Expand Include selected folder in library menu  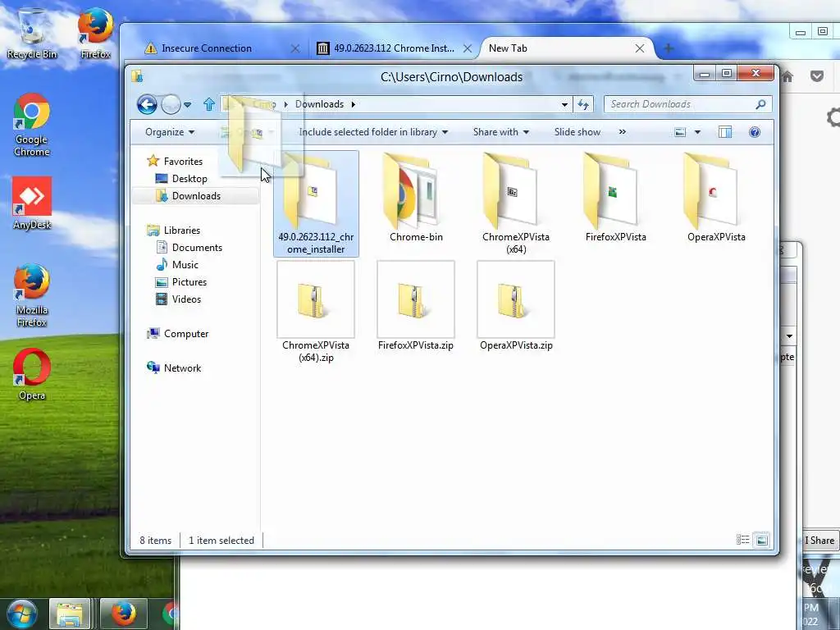pyautogui.click(x=373, y=132)
